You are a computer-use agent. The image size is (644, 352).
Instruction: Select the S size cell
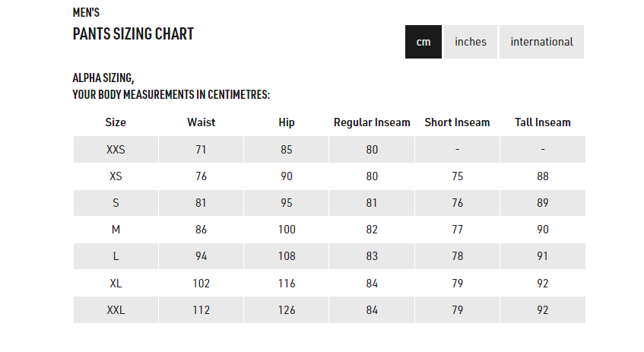click(116, 203)
